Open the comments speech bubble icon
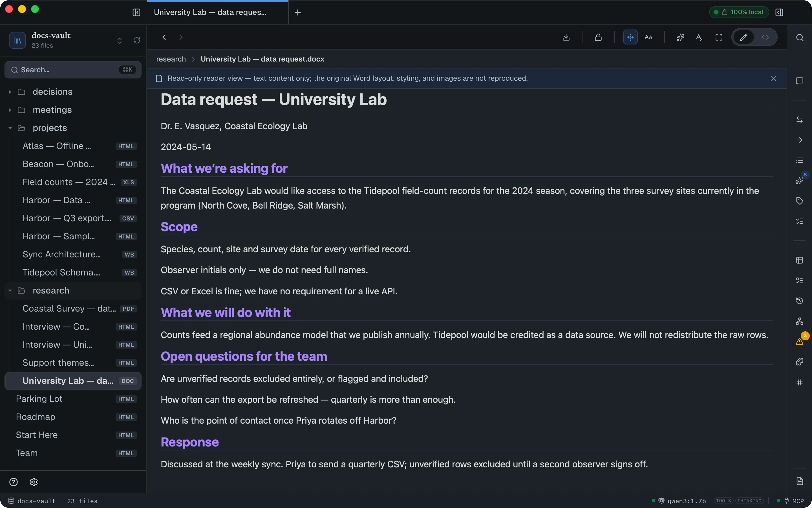 800,81
